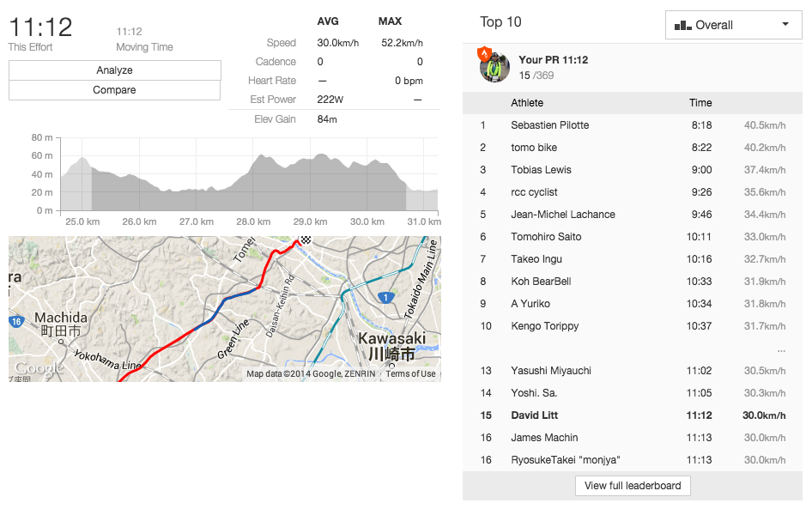Click the leaderboard bars icon beside Overall
Image resolution: width=812 pixels, height=509 pixels.
pos(683,25)
